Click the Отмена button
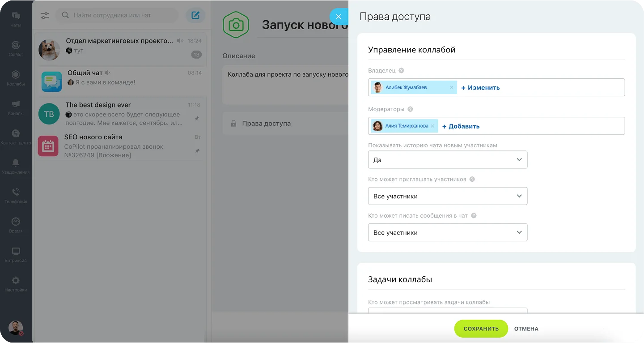This screenshot has height=343, width=644. coord(526,329)
